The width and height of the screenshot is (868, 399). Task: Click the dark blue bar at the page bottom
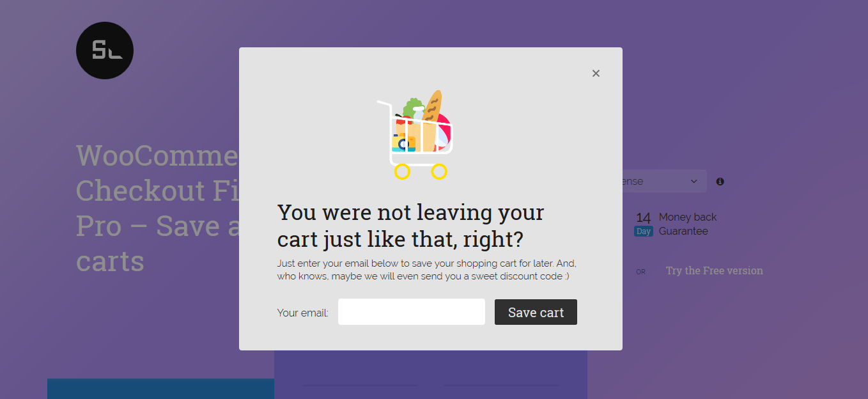[x=160, y=389]
